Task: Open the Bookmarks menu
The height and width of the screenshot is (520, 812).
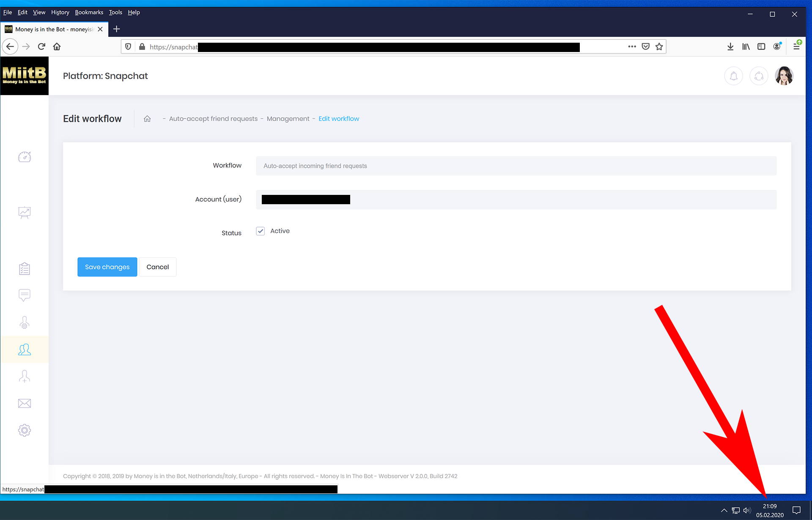Action: click(89, 12)
